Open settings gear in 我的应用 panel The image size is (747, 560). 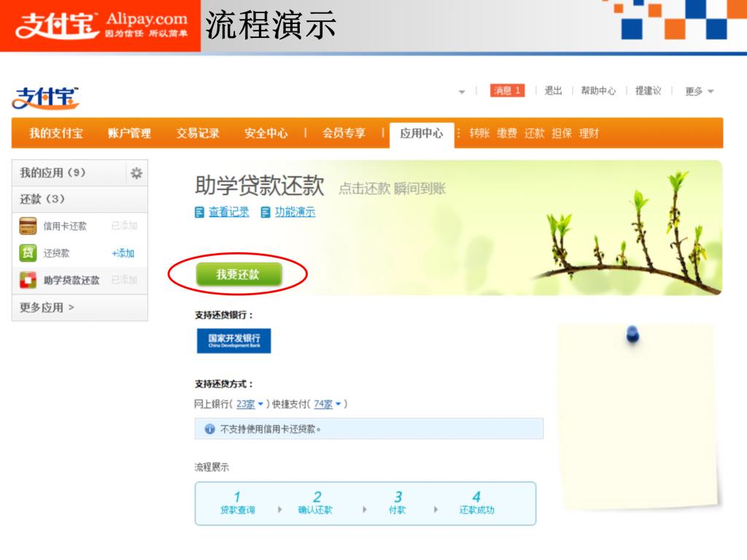(x=136, y=174)
